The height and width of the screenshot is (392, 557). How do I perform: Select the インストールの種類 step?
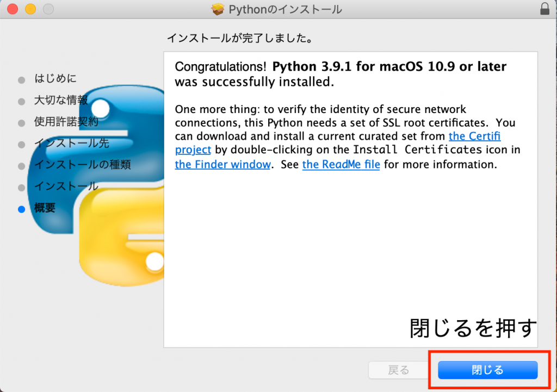point(82,164)
